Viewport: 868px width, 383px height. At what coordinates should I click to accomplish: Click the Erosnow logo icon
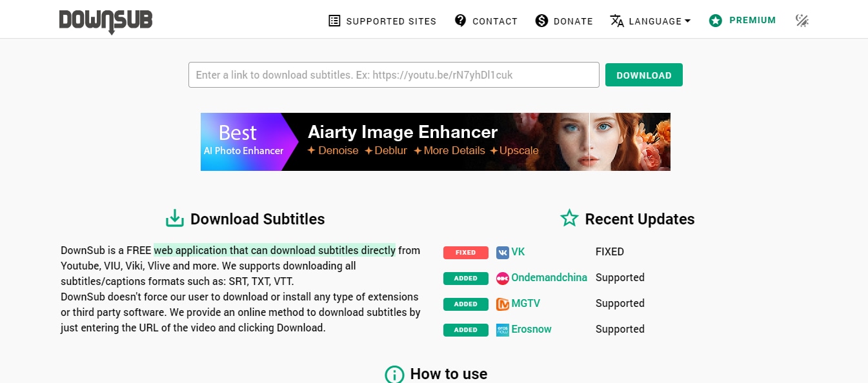click(x=502, y=329)
